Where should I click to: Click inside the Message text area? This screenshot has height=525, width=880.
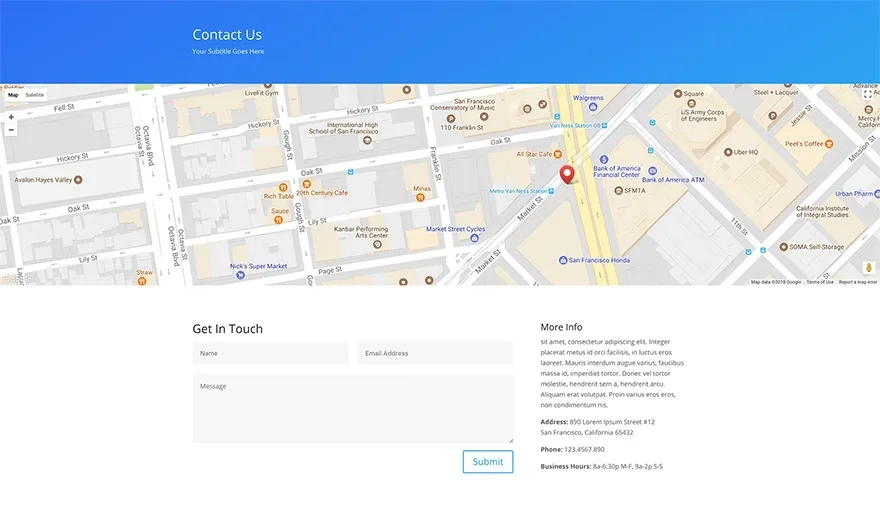tap(353, 408)
